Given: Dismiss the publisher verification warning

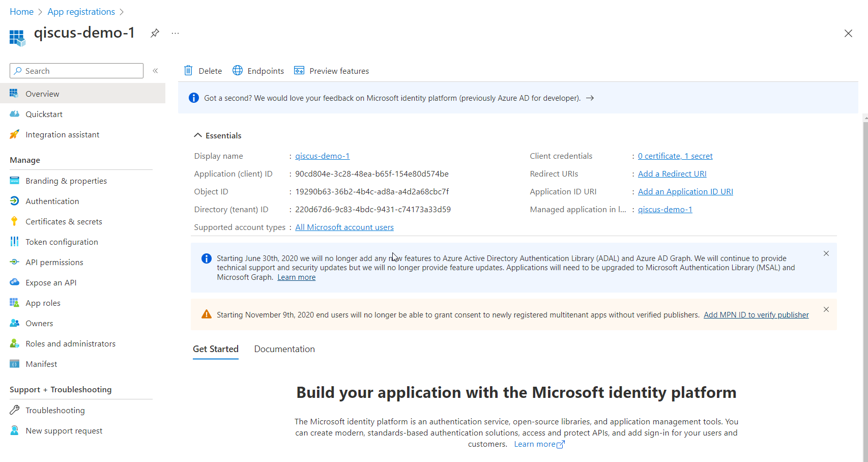Looking at the screenshot, I should point(826,309).
